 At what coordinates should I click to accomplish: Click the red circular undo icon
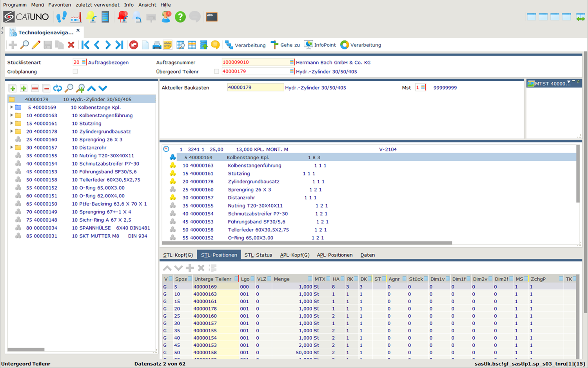point(134,45)
